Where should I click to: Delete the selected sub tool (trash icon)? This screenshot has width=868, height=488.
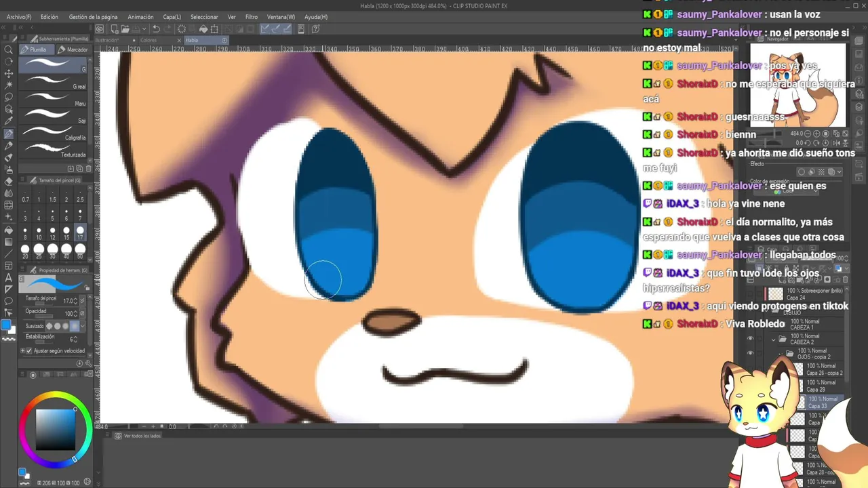87,169
